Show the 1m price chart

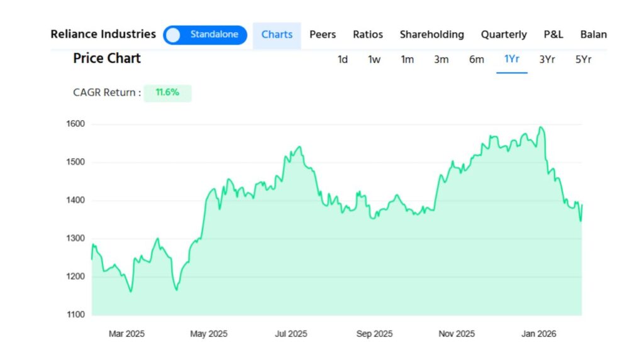(408, 59)
